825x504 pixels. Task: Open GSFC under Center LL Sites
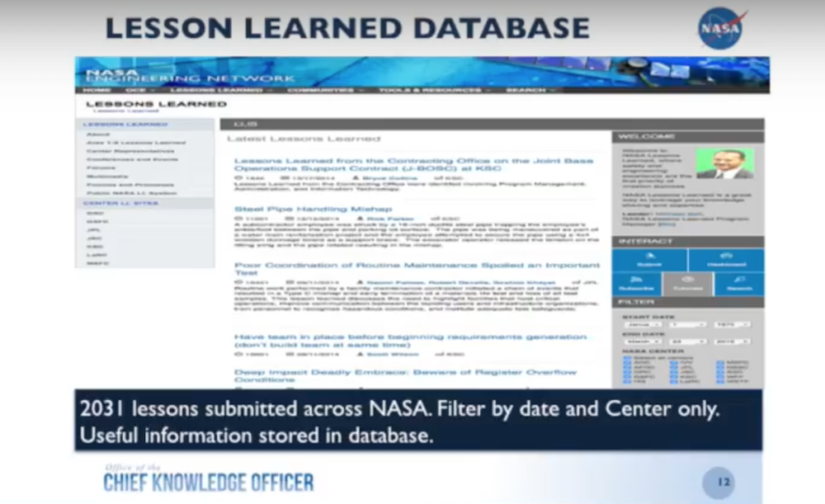[97, 222]
